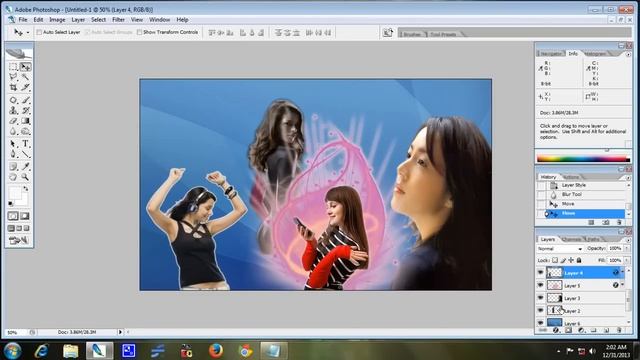The height and width of the screenshot is (360, 640).
Task: Open the Opacity slider arrow
Action: (627, 248)
